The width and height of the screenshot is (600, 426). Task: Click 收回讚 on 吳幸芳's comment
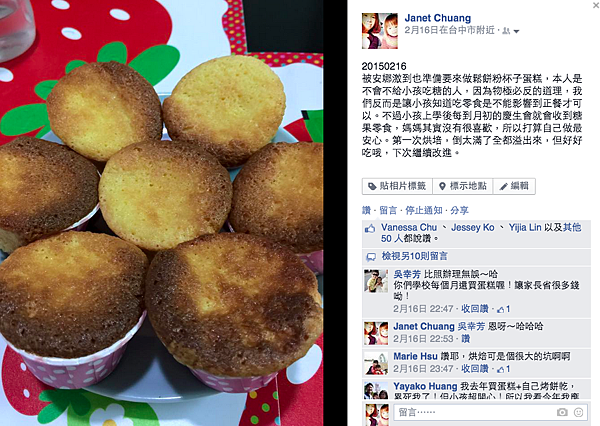click(x=474, y=308)
